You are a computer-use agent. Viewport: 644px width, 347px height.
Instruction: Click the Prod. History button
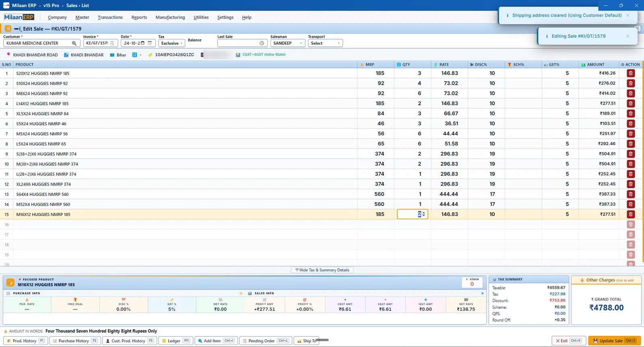[25, 341]
